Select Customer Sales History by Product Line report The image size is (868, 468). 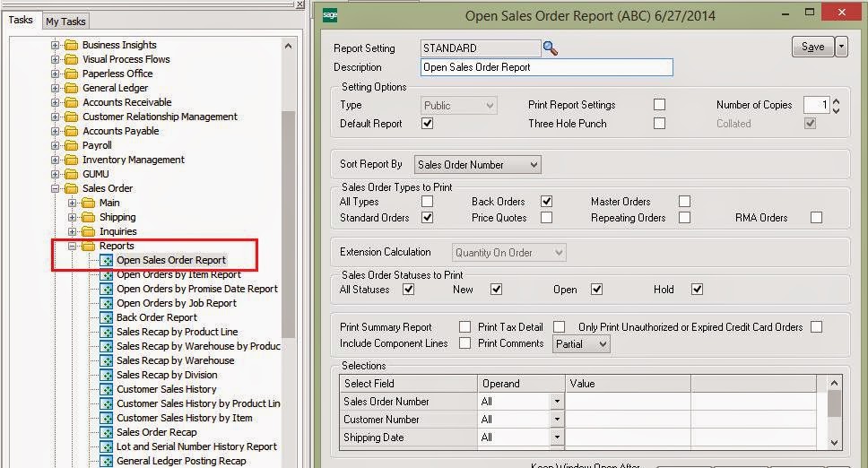click(198, 403)
